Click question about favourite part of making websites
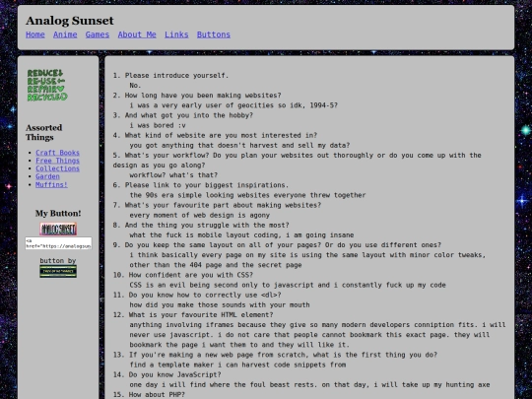This screenshot has height=399, width=532. (223, 205)
